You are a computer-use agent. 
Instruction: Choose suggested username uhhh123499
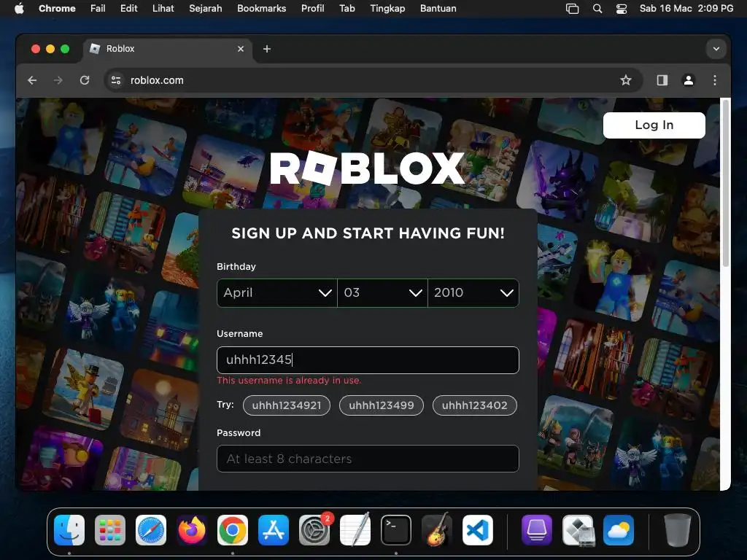click(381, 405)
